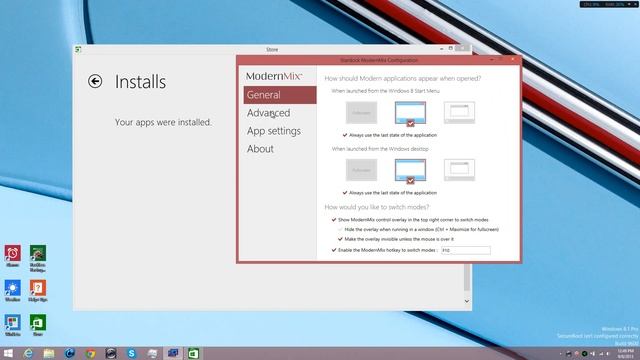
Task: Toggle Show ModernMix control overlay checkbox
Action: 334,220
